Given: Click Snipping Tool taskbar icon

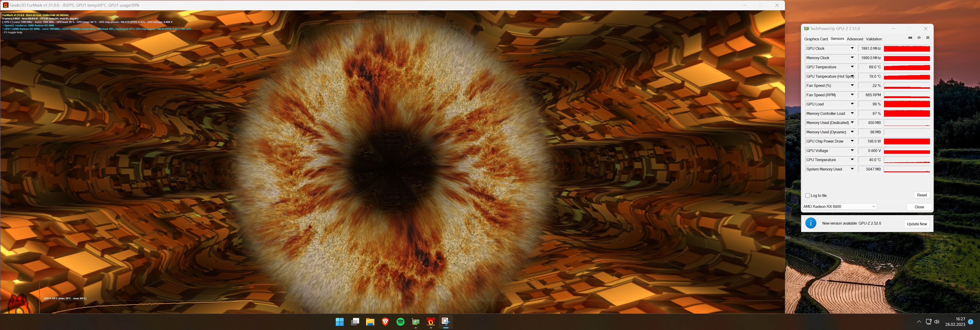Looking at the screenshot, I should click(x=446, y=322).
